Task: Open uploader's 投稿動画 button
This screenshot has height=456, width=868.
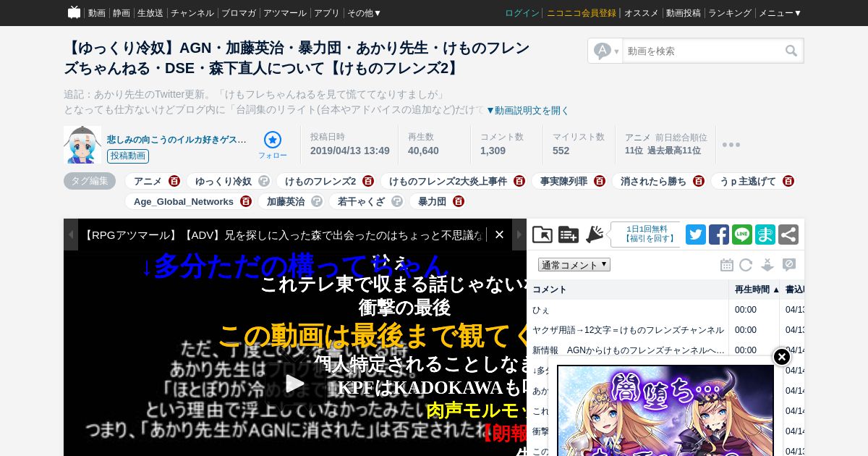Action: tap(128, 156)
